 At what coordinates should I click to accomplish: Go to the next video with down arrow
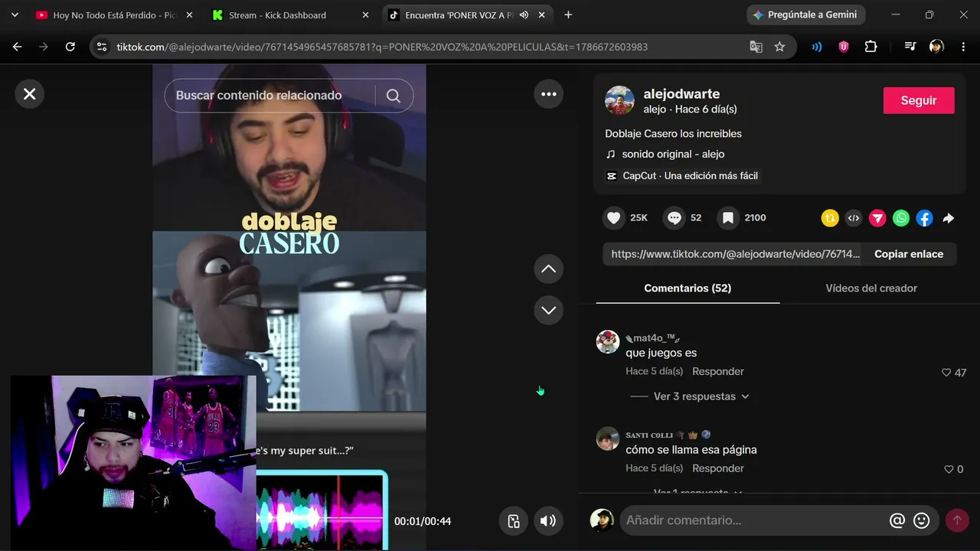tap(548, 310)
